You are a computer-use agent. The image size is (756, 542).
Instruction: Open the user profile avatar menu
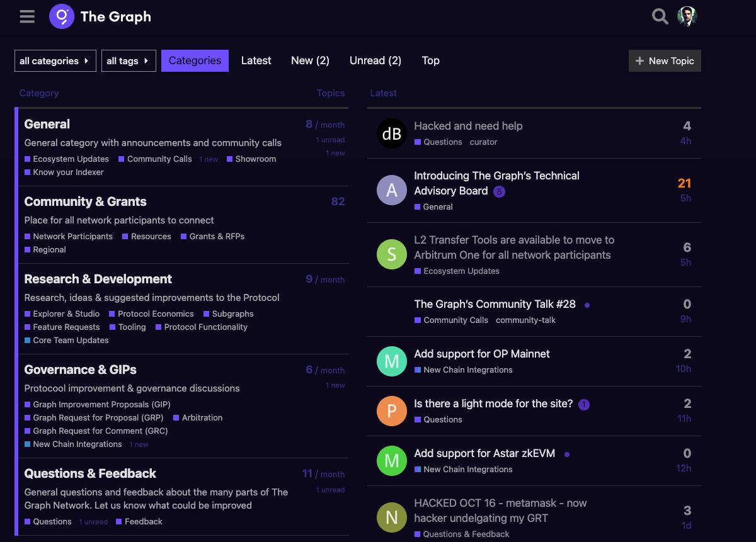[x=687, y=16]
